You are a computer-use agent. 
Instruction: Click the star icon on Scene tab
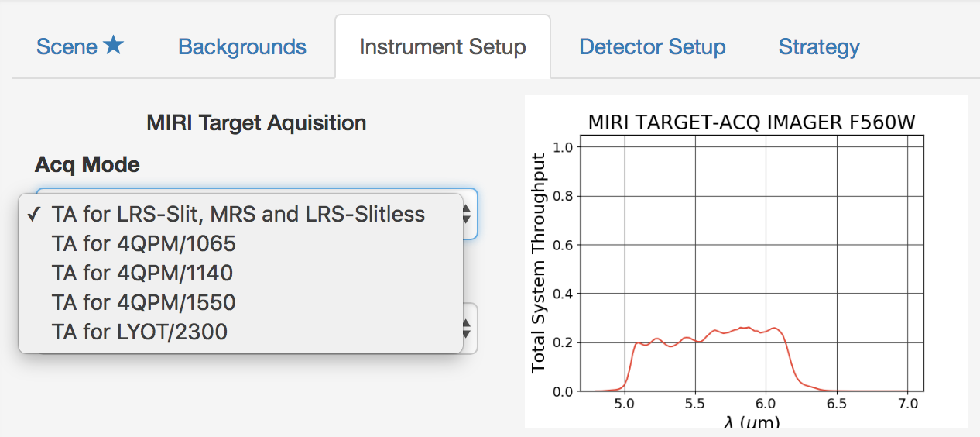[113, 46]
